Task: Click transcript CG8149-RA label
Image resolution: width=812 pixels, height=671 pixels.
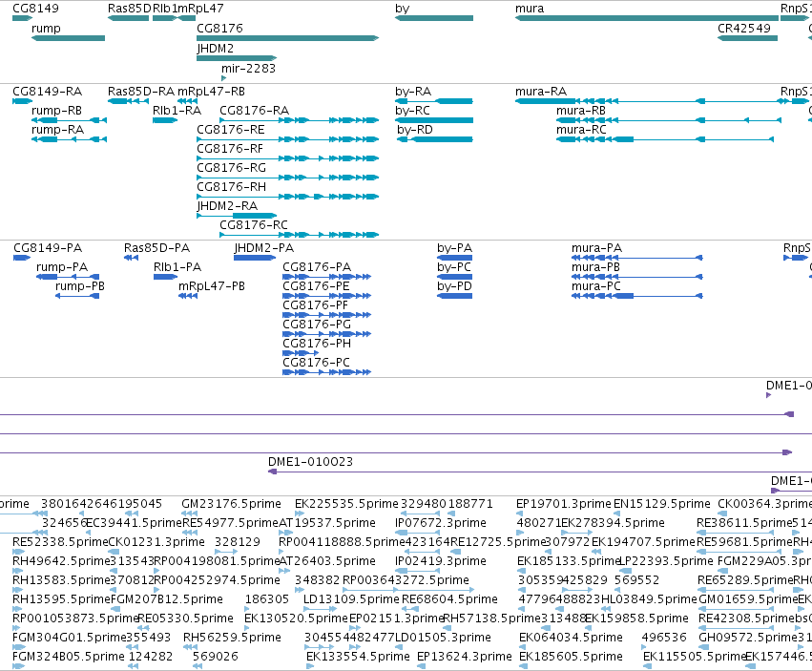Action: pyautogui.click(x=47, y=92)
